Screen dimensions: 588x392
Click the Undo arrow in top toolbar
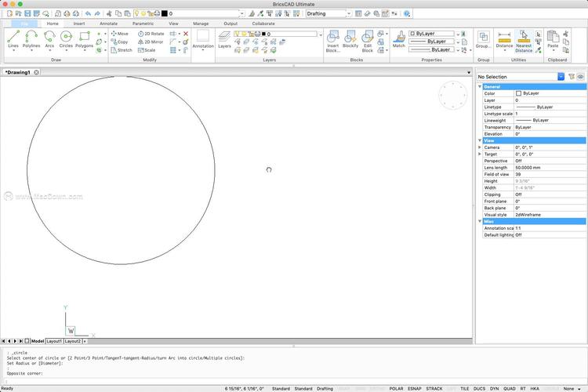pos(88,13)
